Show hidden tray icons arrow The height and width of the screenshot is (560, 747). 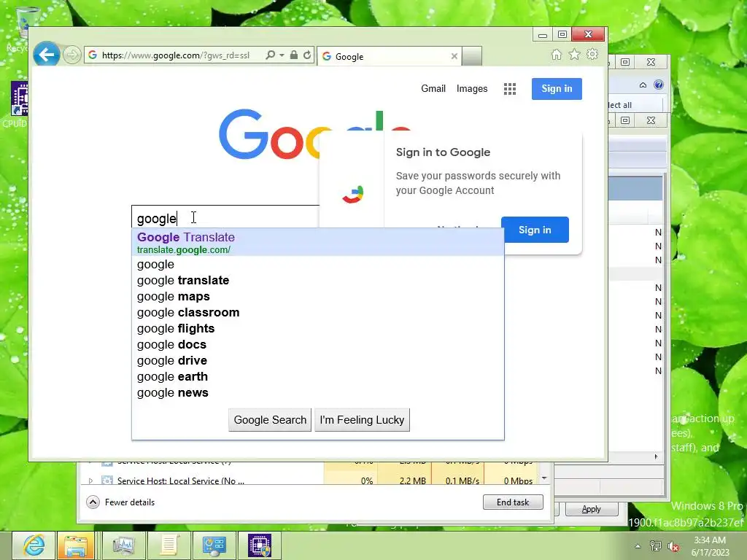tap(638, 546)
